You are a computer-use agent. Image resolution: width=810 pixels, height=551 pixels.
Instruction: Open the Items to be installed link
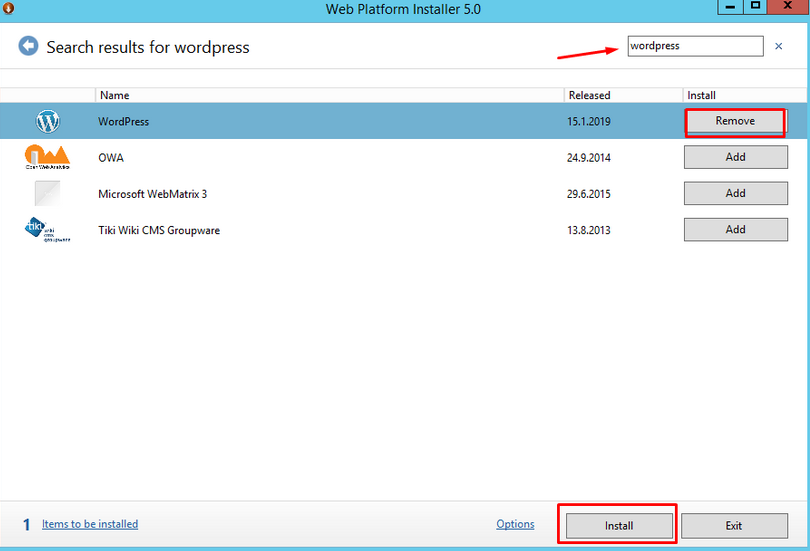click(90, 524)
